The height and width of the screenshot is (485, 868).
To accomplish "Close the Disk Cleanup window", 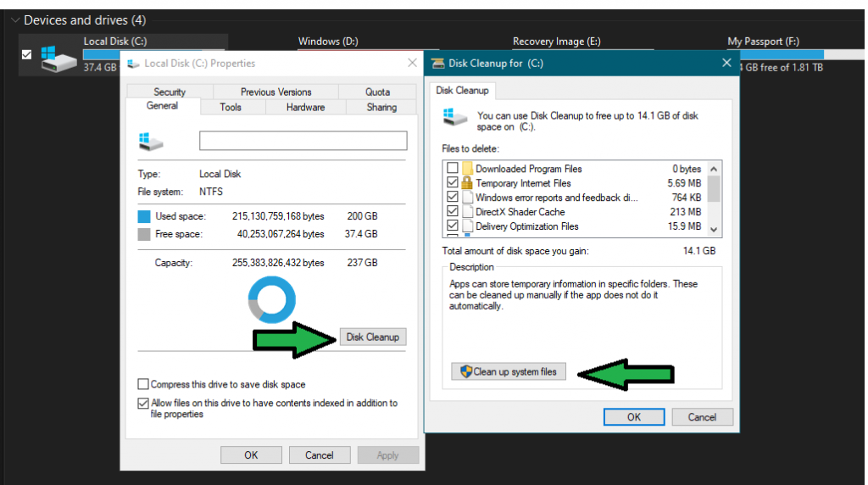I will click(726, 63).
